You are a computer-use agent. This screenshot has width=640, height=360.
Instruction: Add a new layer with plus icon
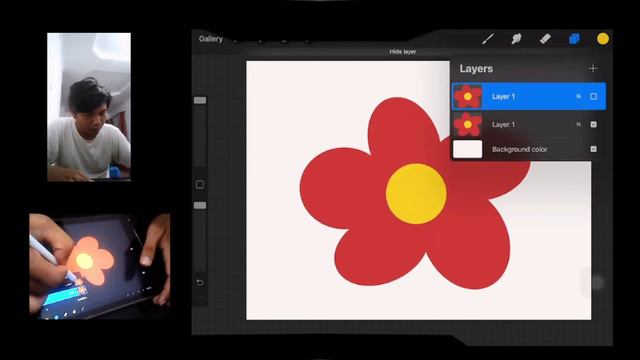(593, 69)
